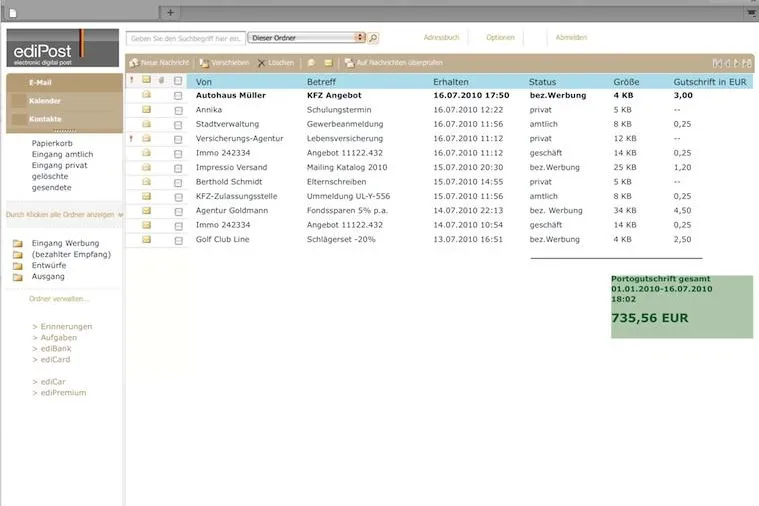Go to first page of messages
The image size is (759, 506).
[x=717, y=63]
